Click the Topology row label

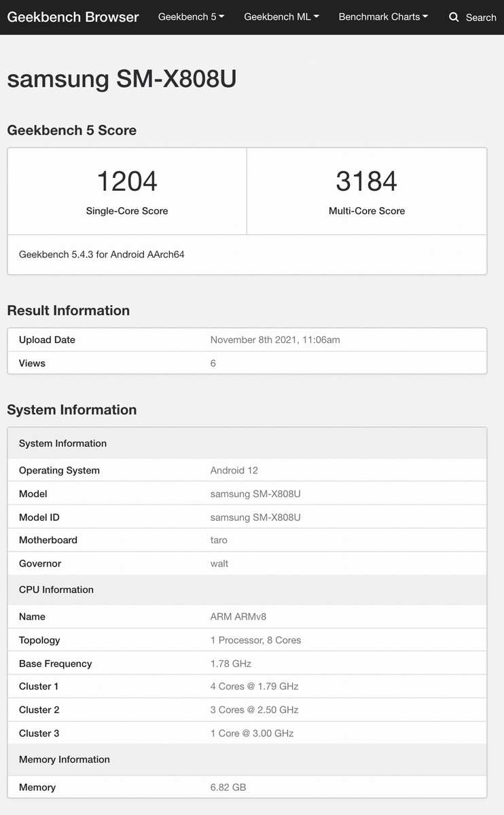(x=39, y=640)
